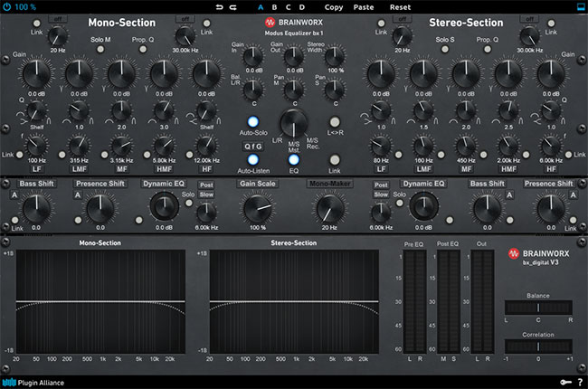Click the Balance meter display
The image size is (588, 389).
click(x=538, y=308)
